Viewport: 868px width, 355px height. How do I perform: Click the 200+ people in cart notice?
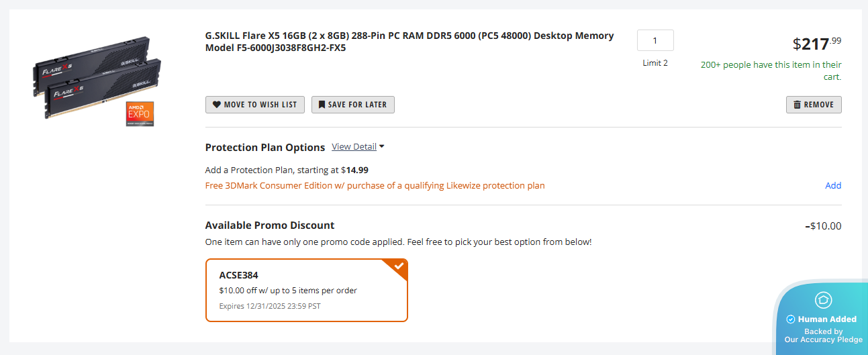pos(771,70)
